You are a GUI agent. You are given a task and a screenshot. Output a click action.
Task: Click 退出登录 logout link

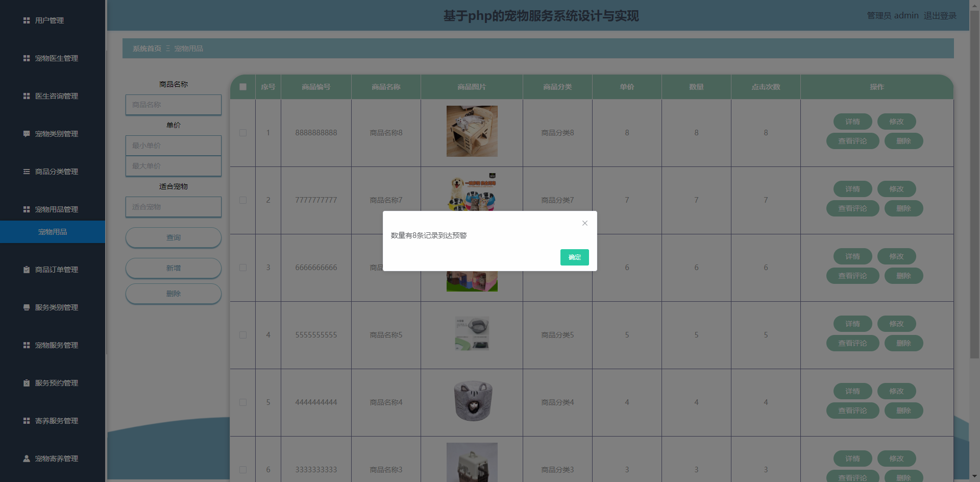(x=940, y=16)
